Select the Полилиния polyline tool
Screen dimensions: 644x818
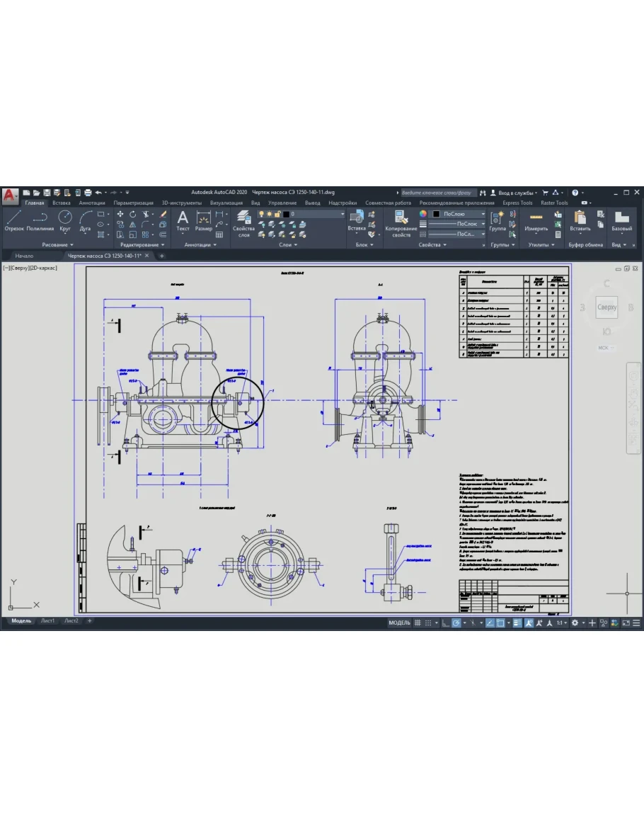(40, 220)
